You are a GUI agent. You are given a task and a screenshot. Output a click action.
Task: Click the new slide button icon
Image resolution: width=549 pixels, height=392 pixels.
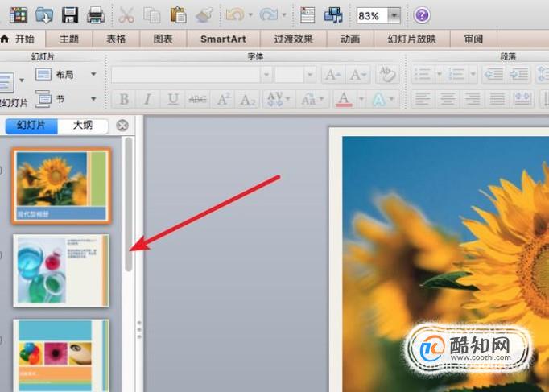(7, 83)
